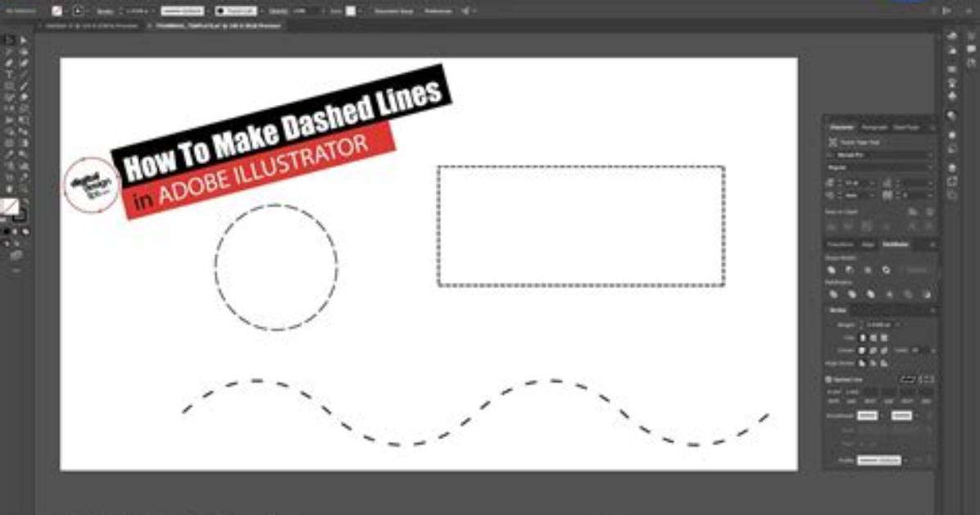The image size is (980, 515).
Task: Click the Stroke Weight field in Stroke panel
Action: [x=879, y=325]
